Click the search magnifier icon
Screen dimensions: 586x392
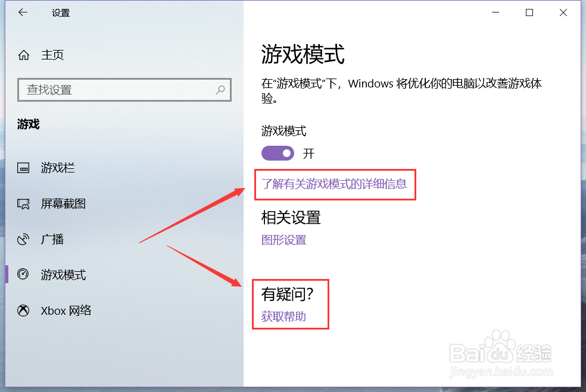[x=222, y=90]
